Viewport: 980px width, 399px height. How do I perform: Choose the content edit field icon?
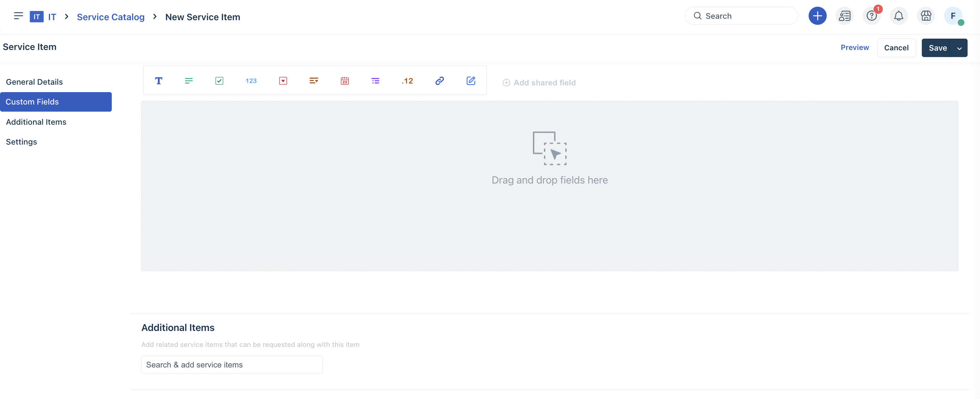tap(470, 80)
